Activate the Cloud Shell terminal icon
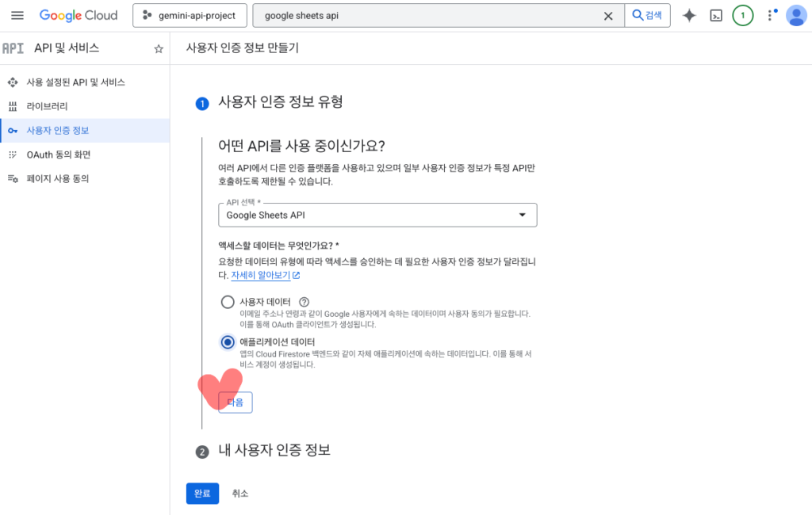This screenshot has height=515, width=812. pos(716,16)
